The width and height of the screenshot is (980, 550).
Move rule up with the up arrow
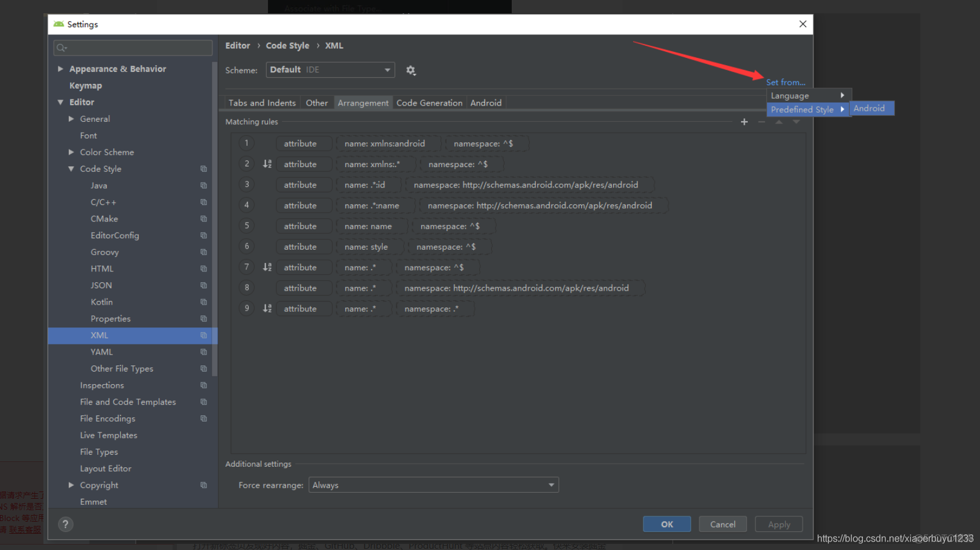[779, 122]
